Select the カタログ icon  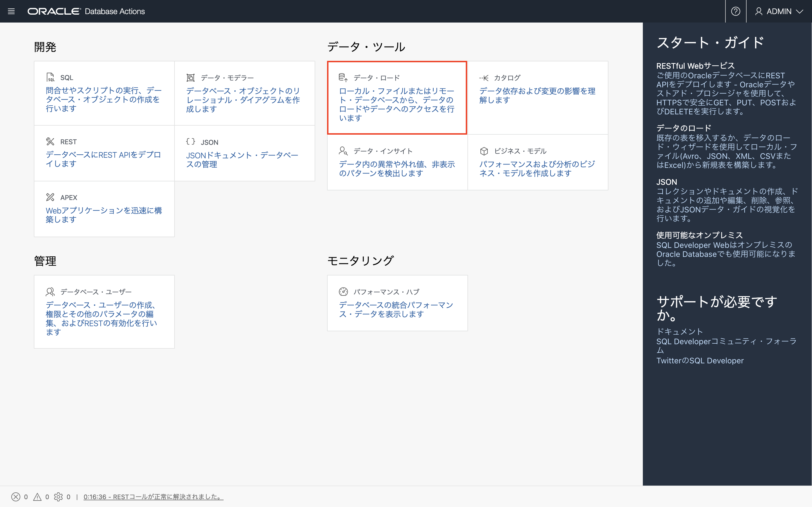pyautogui.click(x=484, y=77)
